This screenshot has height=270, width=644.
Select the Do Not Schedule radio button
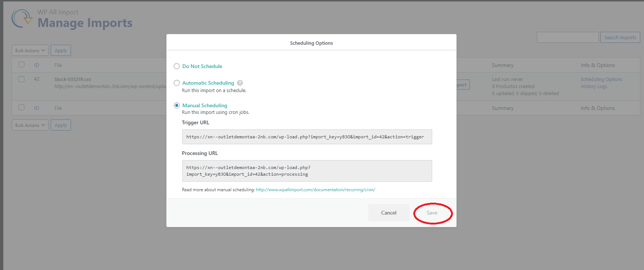click(x=177, y=66)
